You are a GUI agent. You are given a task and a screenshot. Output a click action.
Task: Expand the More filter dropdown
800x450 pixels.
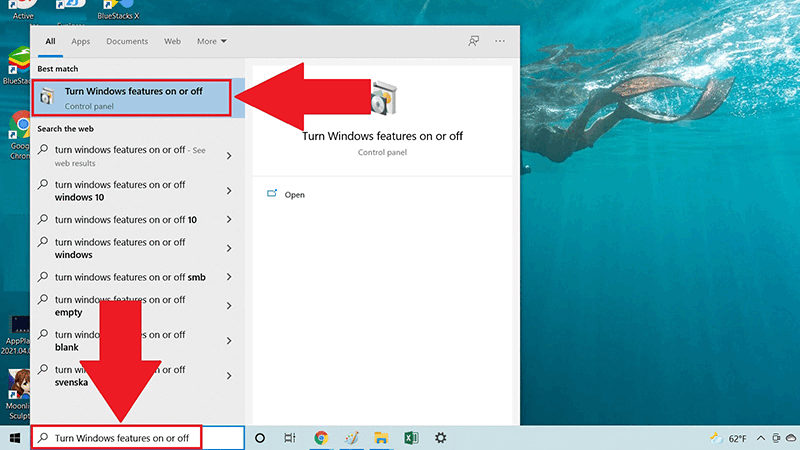211,41
